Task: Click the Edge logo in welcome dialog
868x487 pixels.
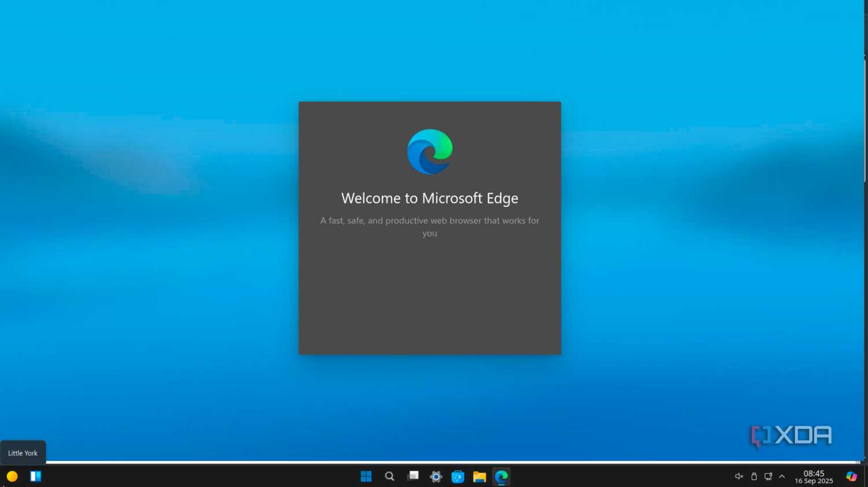Action: coord(430,152)
